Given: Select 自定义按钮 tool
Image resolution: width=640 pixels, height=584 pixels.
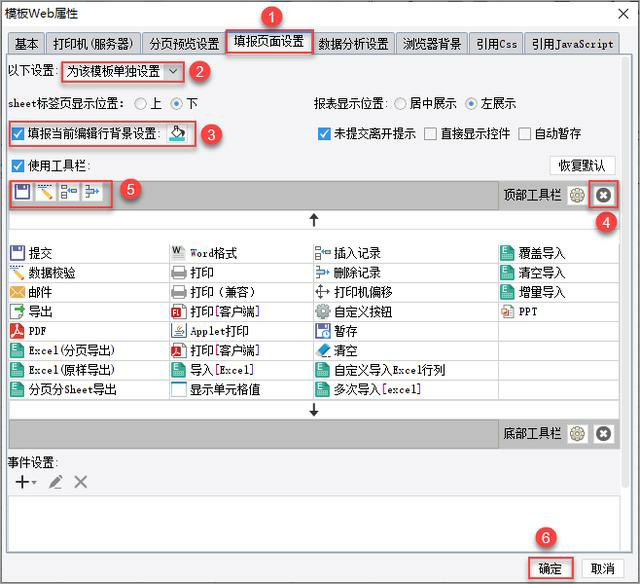Looking at the screenshot, I should click(x=353, y=312).
